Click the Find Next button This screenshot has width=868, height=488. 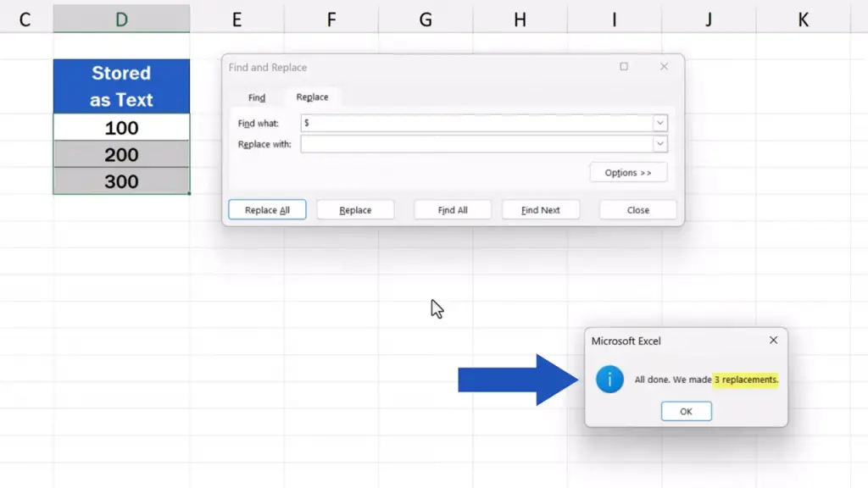pyautogui.click(x=540, y=210)
